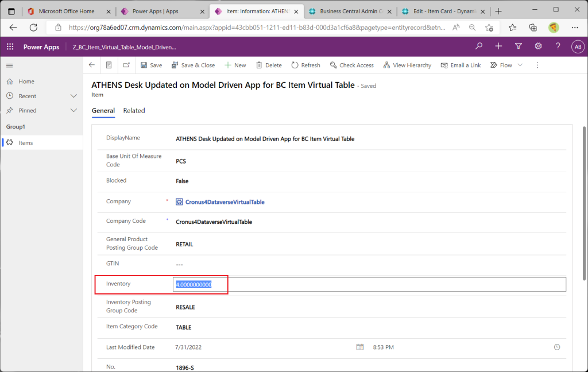Click Check Access command

point(352,65)
